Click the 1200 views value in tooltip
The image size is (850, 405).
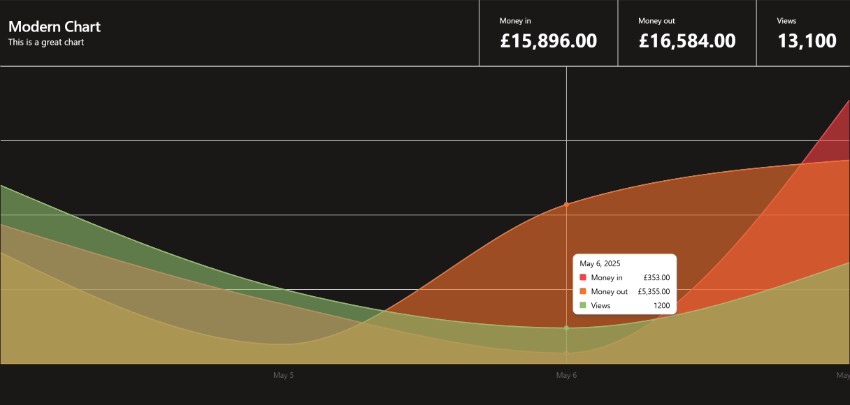[x=661, y=306]
